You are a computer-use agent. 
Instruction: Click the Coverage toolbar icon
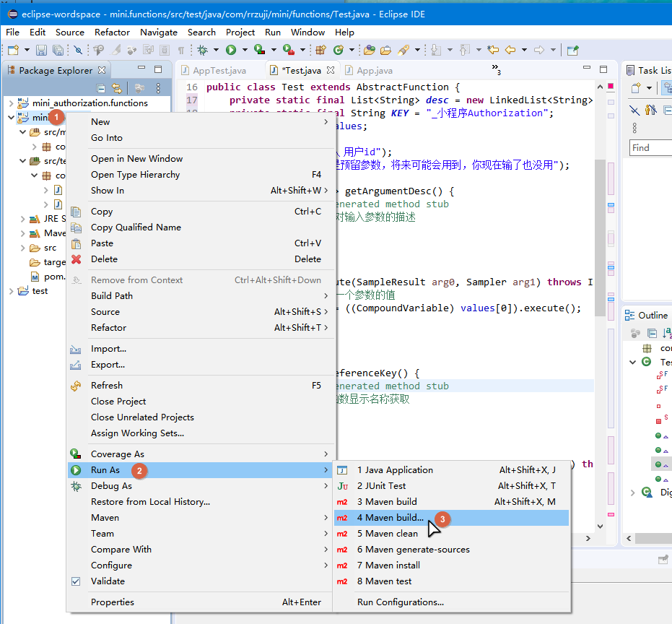coord(260,50)
